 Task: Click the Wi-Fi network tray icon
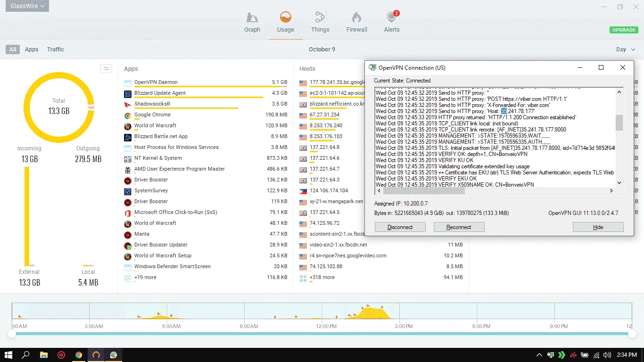click(596, 355)
